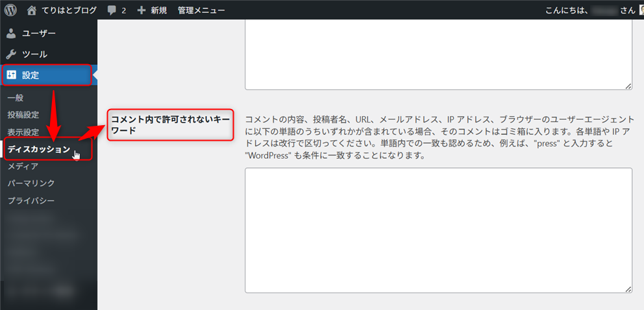This screenshot has width=644, height=310.
Task: Click the WordPress logo icon
Action: coord(10,10)
